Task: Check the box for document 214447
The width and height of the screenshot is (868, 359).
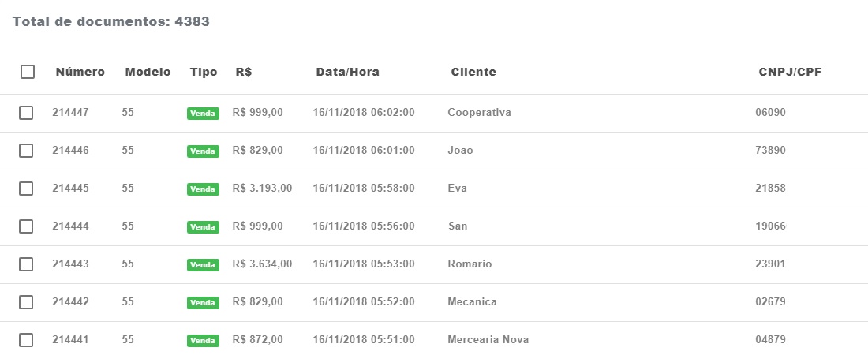Action: tap(26, 113)
